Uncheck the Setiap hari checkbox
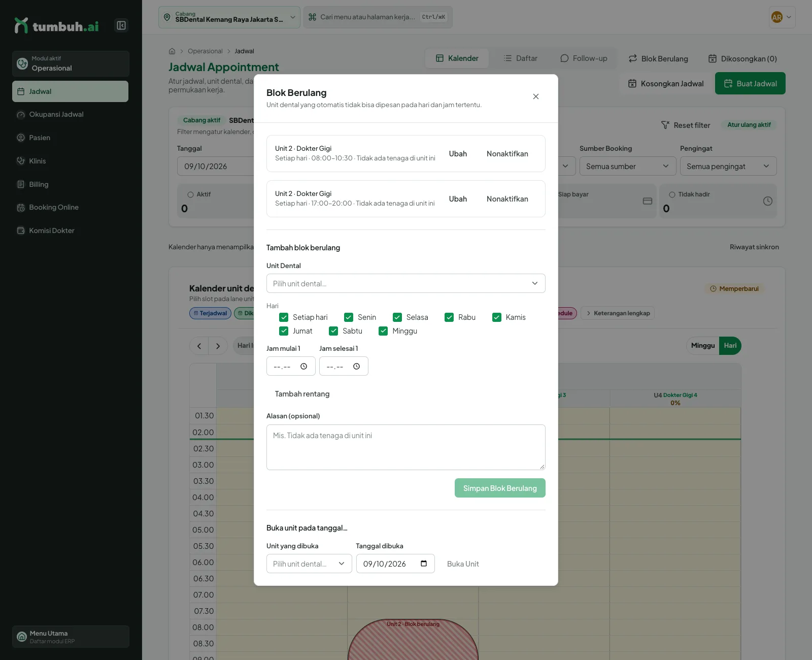 (x=284, y=317)
